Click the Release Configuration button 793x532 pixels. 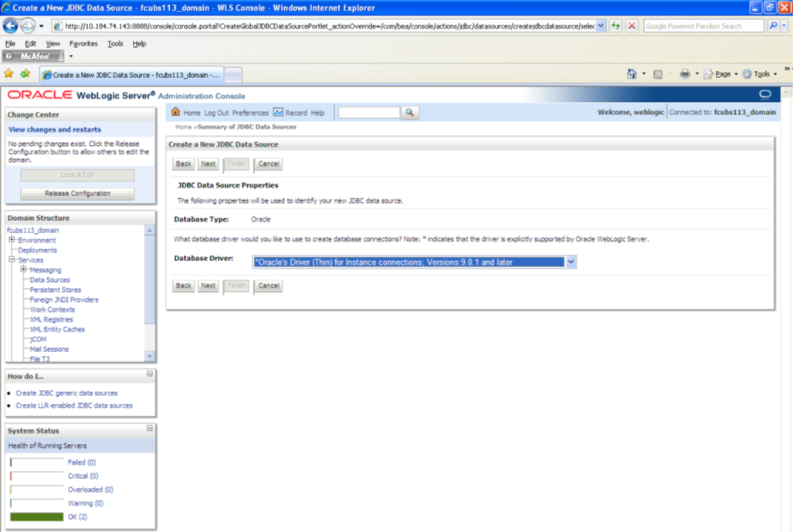pos(77,193)
